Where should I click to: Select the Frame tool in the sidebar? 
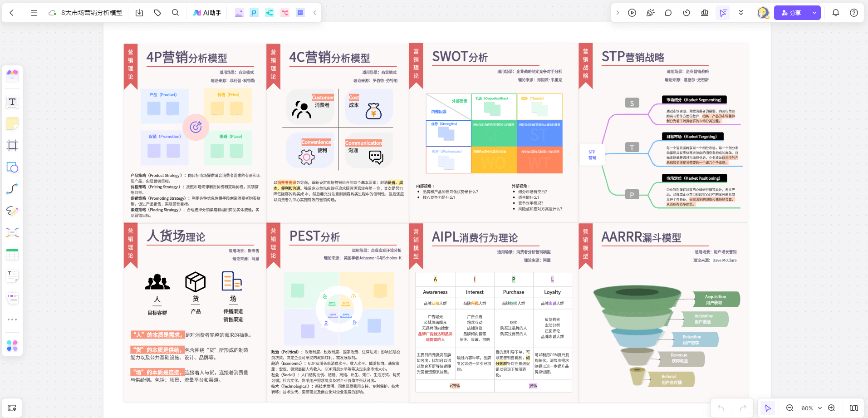[12, 145]
